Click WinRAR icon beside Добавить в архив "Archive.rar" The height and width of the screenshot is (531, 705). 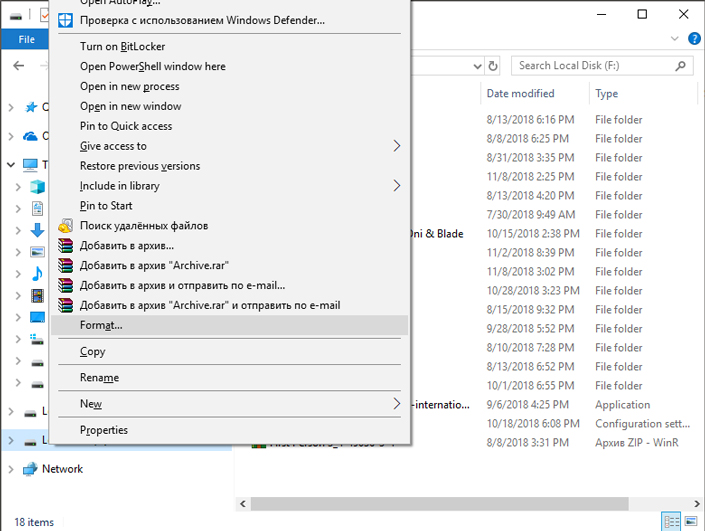tap(65, 265)
